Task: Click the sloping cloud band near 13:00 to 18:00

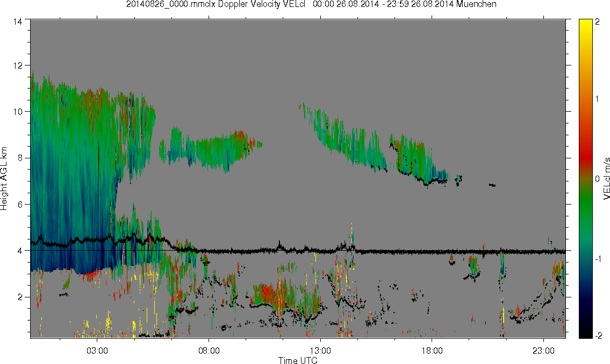Action: [374, 145]
